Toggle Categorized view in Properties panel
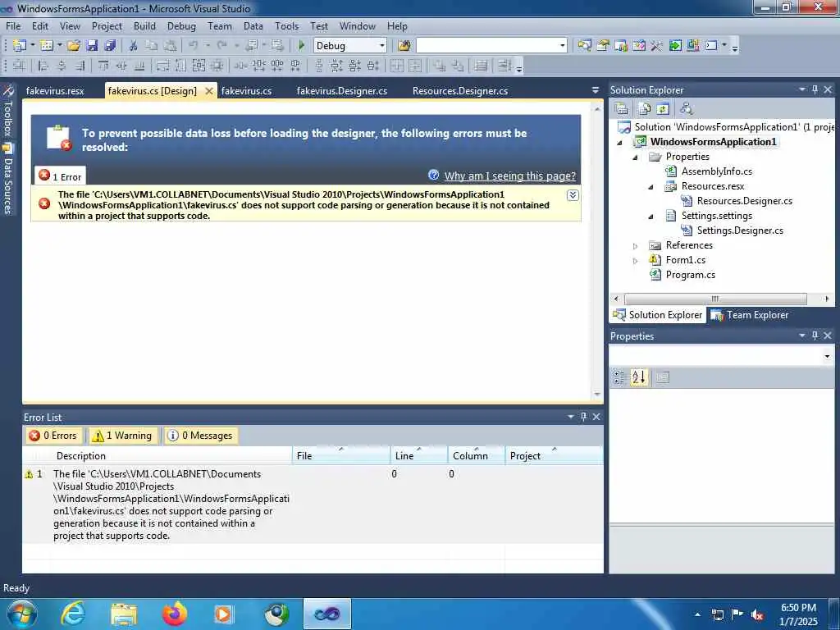 pyautogui.click(x=619, y=377)
